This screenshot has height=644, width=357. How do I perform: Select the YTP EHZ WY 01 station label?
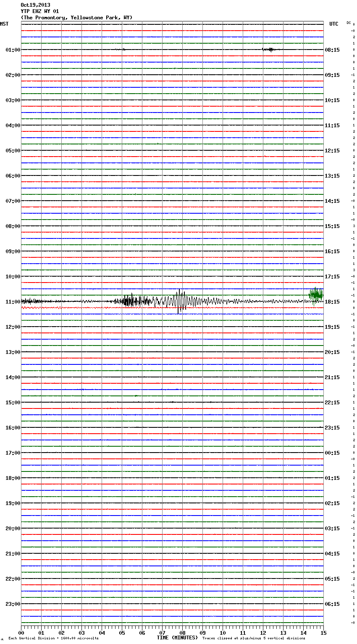pos(40,11)
